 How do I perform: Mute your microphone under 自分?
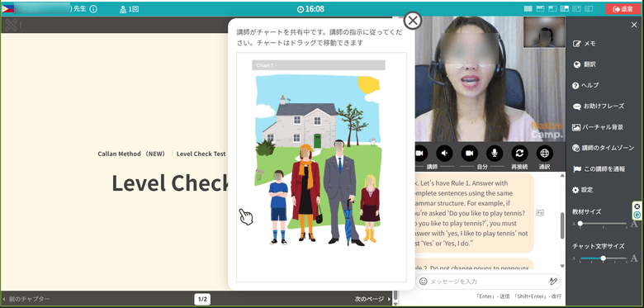pyautogui.click(x=495, y=154)
